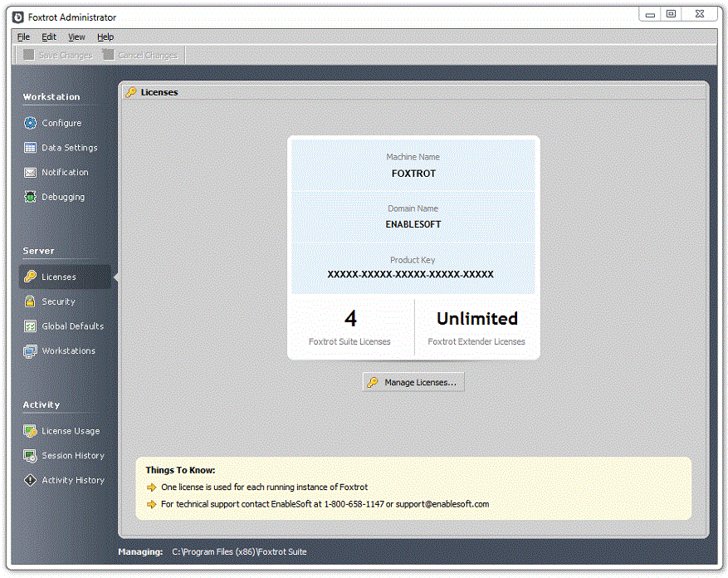This screenshot has height=578, width=728.
Task: Click Save Changes in toolbar
Action: pyautogui.click(x=57, y=56)
